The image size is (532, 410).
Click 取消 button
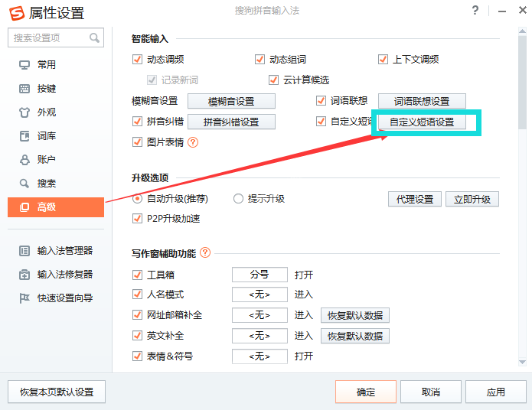(431, 392)
